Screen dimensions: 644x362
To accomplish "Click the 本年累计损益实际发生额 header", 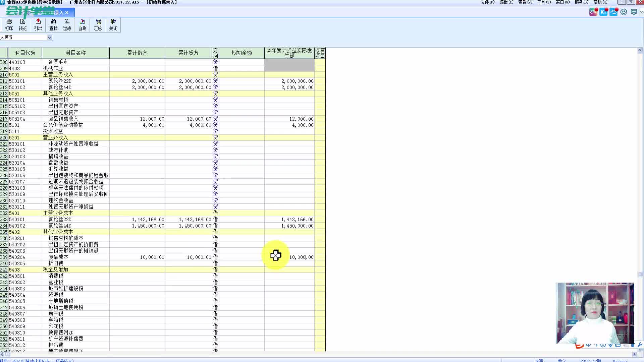I will (x=289, y=53).
